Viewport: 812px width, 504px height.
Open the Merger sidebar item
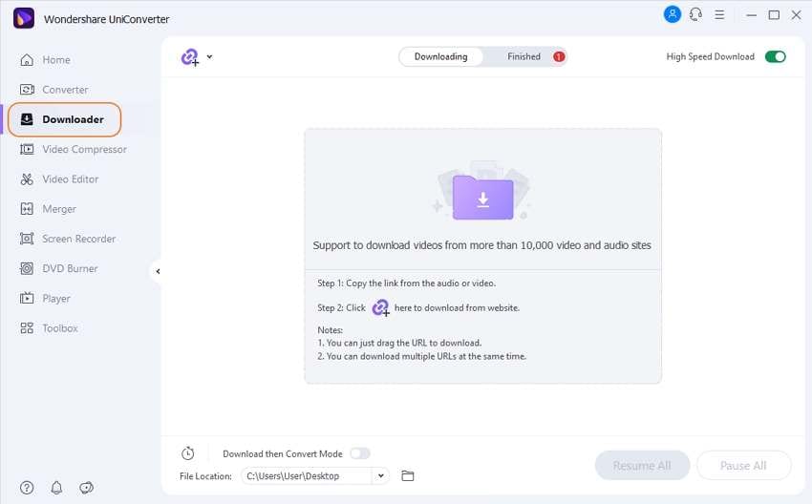tap(48, 209)
